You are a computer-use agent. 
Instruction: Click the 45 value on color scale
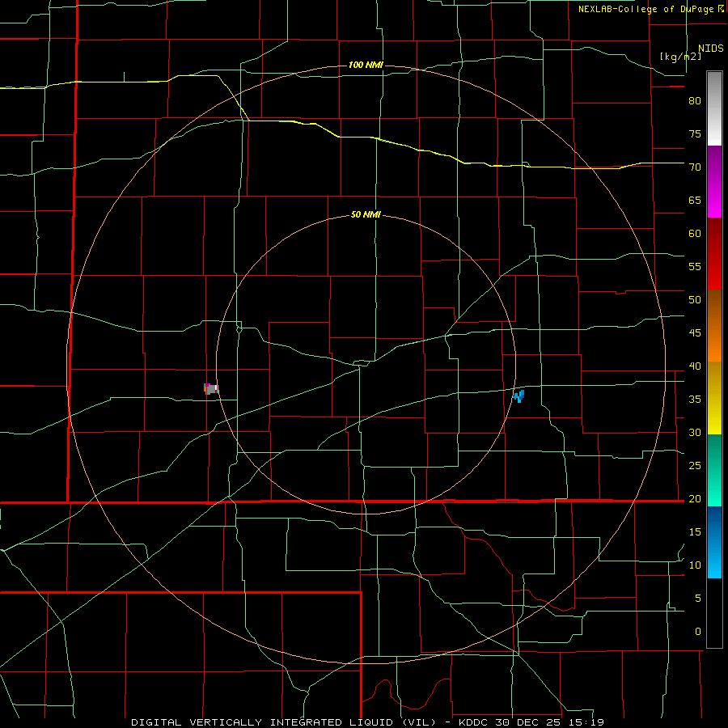pos(695,333)
